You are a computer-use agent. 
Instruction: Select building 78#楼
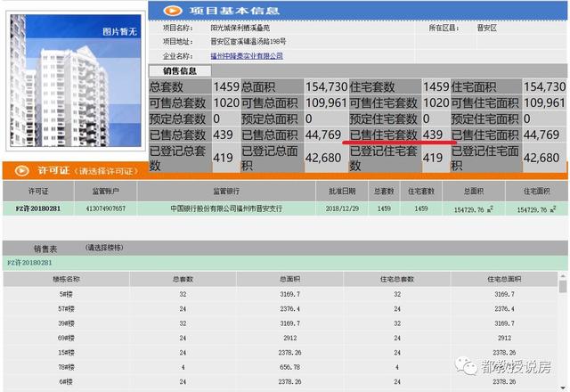(x=66, y=367)
